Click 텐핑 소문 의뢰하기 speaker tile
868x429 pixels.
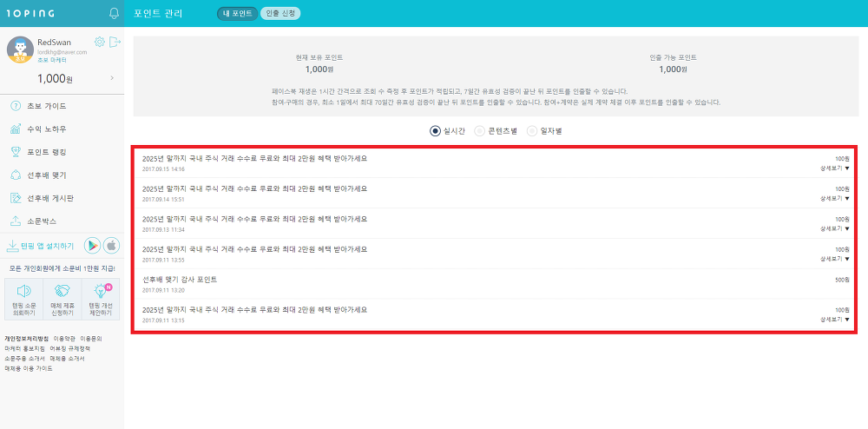click(23, 299)
